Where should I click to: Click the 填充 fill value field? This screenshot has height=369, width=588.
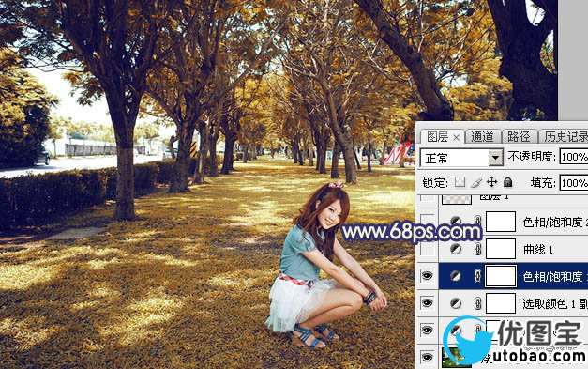[574, 183]
